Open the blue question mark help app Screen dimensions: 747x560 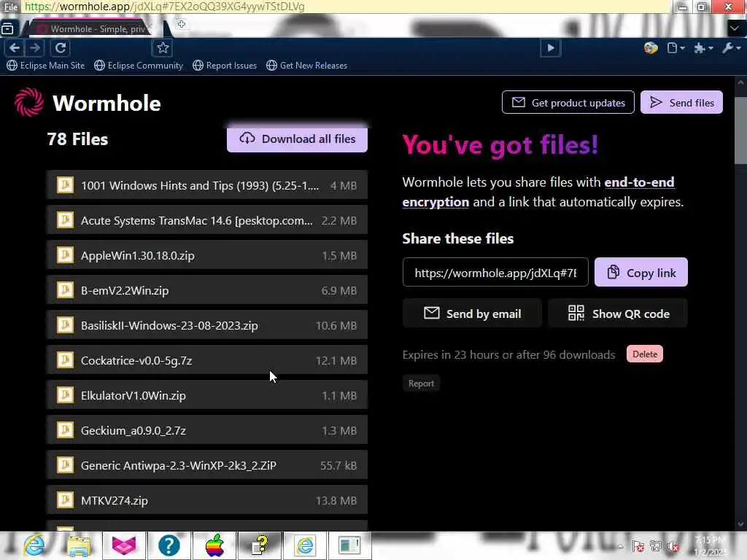169,545
